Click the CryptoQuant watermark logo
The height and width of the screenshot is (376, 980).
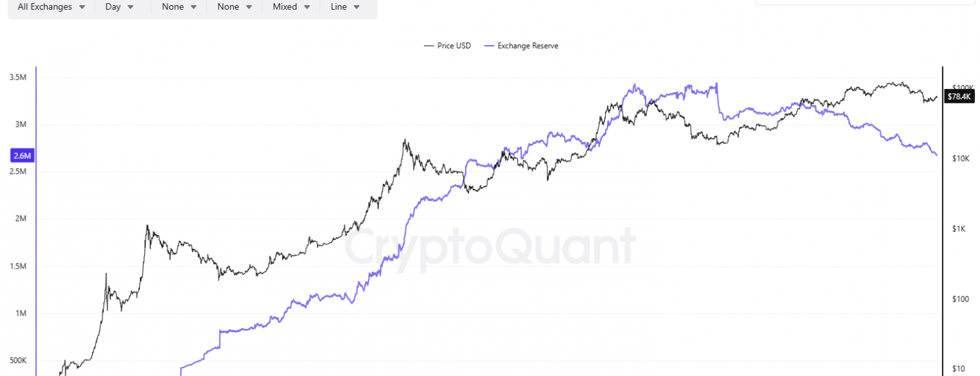coord(490,247)
